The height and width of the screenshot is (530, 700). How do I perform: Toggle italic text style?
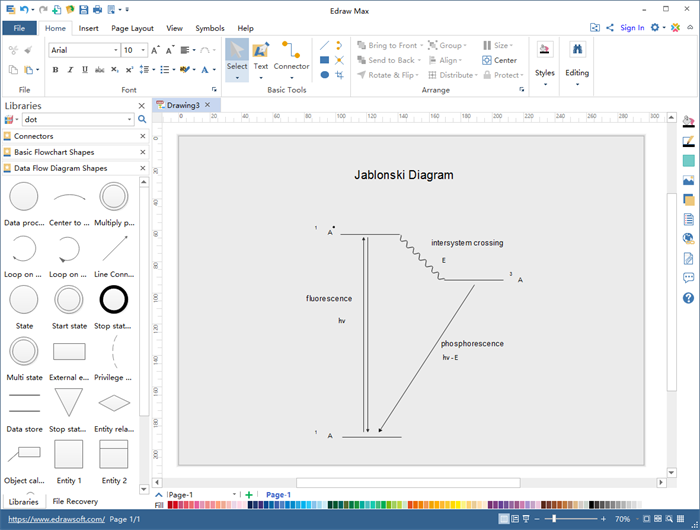(x=70, y=70)
